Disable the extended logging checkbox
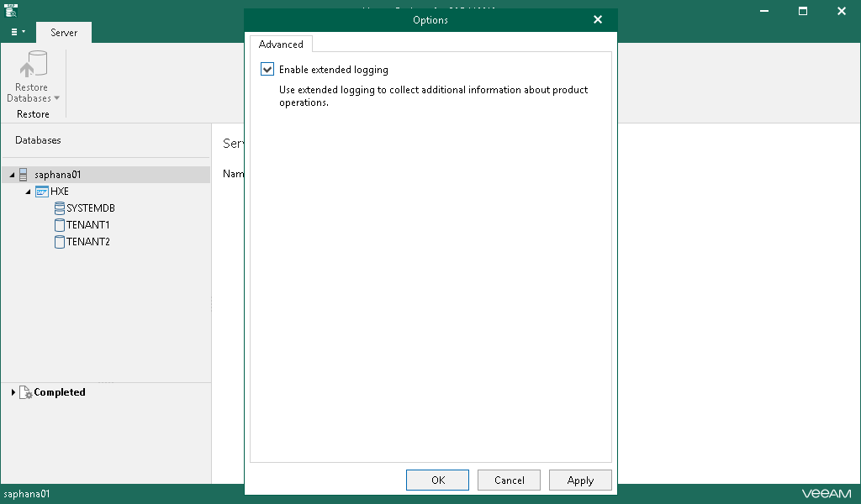The width and height of the screenshot is (861, 504). pos(267,70)
